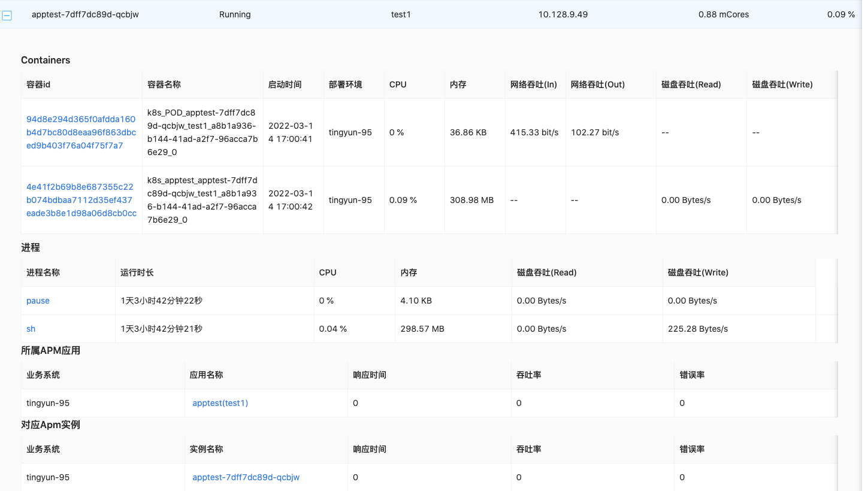Click the Running status in pod row
The image size is (868, 491).
click(235, 14)
